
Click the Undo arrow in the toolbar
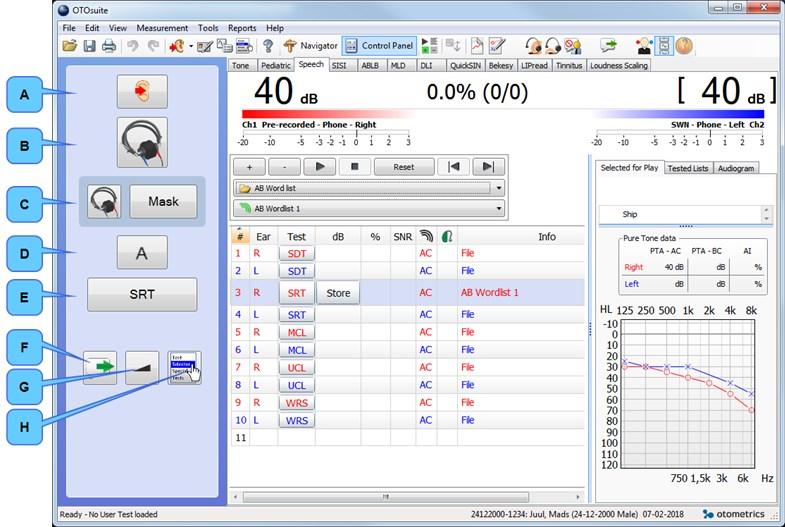click(x=133, y=46)
